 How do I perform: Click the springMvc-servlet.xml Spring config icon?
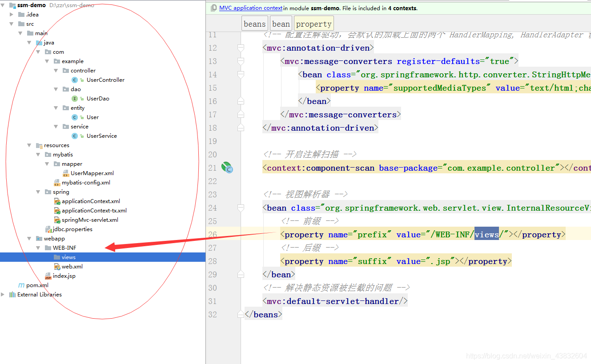click(x=57, y=220)
